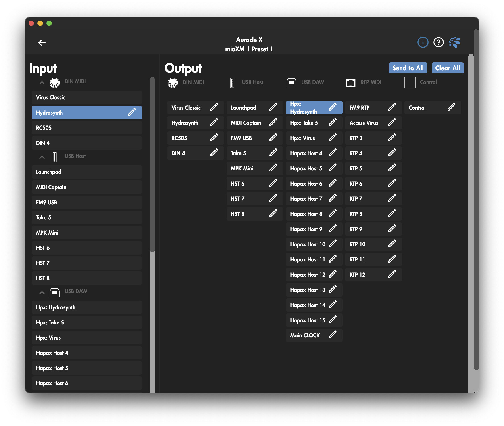Screen dimensions: 504x426
Task: Click the input list scrollbar
Action: click(x=152, y=164)
